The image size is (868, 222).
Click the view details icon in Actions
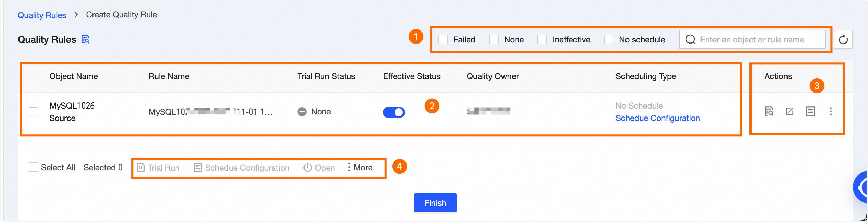coord(769,111)
